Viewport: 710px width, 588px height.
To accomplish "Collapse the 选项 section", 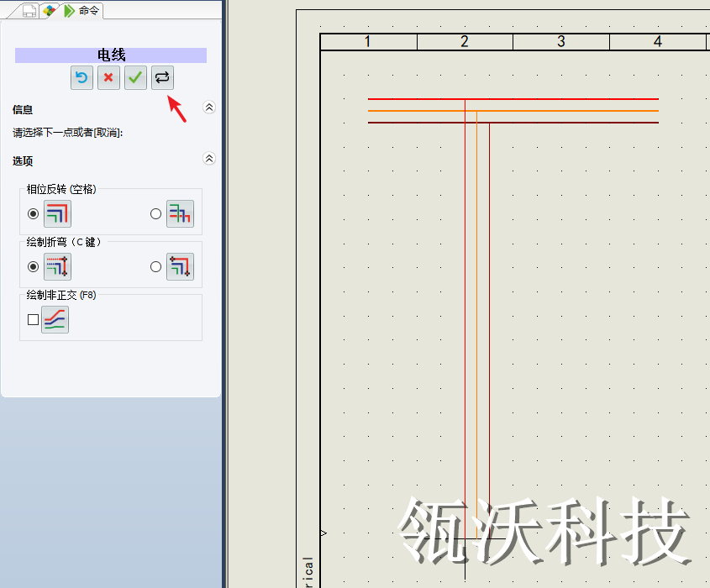I will (208, 159).
